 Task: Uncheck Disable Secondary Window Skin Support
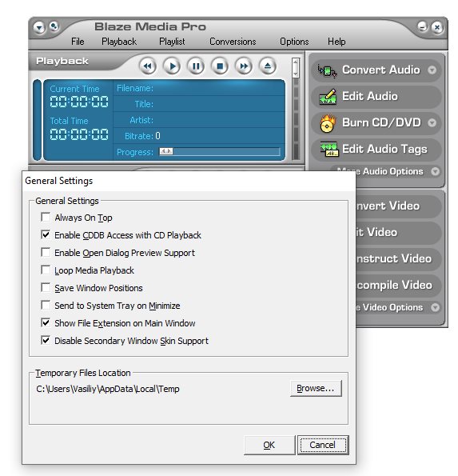[46, 340]
